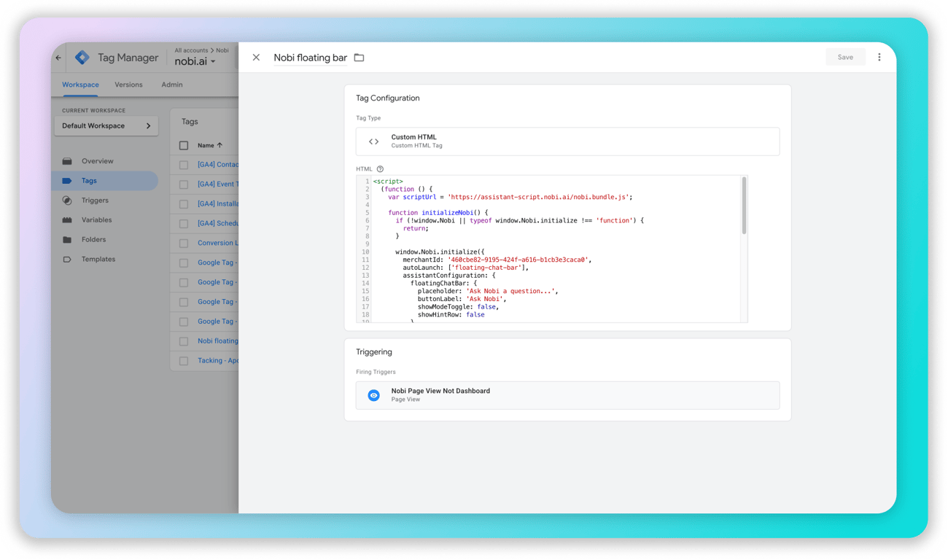Check the box for Conversion Linker tag

coord(184,244)
